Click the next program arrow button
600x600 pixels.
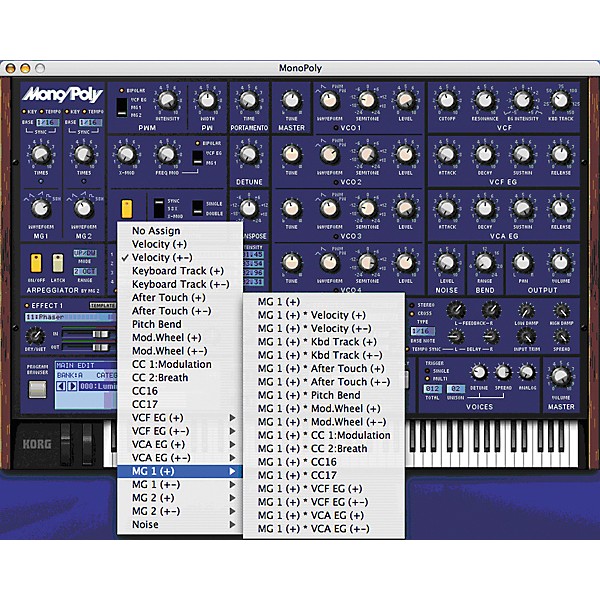click(72, 386)
